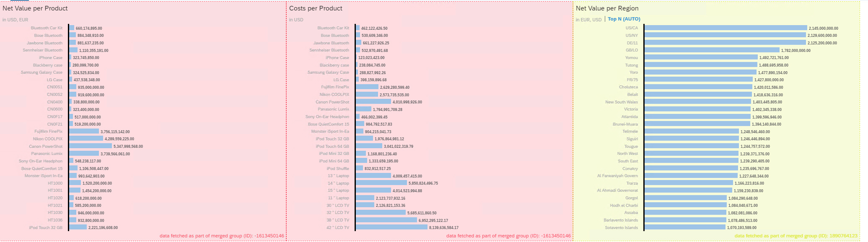
Task: Click the Top N (AUTO) link
Action: pos(624,19)
